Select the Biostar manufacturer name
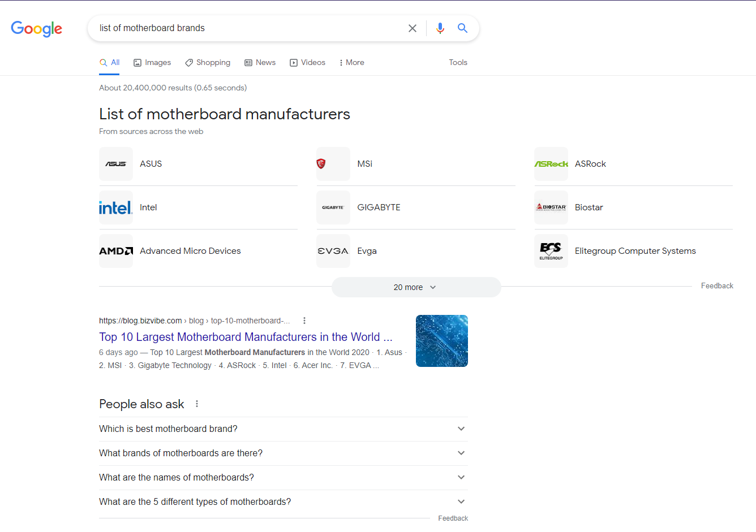 [589, 207]
